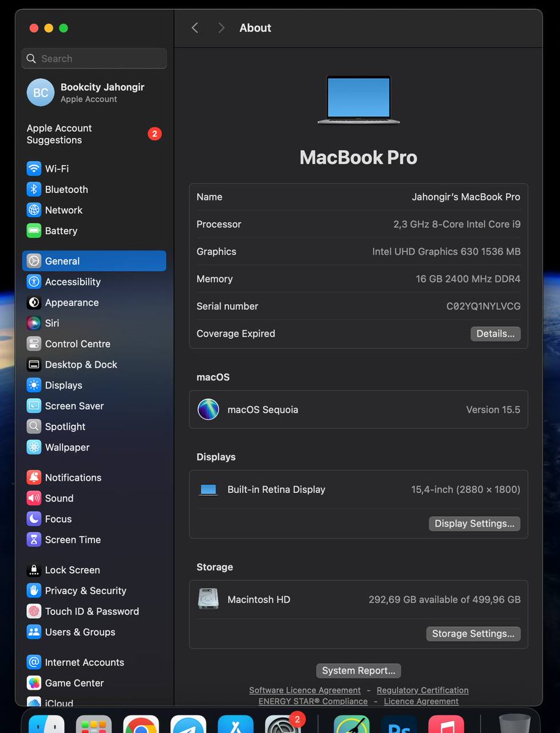This screenshot has height=733, width=560.
Task: Click the Macintosh HD drive icon
Action: 208,599
